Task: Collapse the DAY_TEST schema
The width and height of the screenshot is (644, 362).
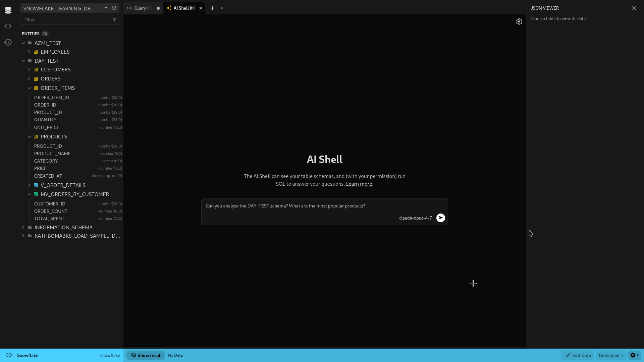Action: 23,61
